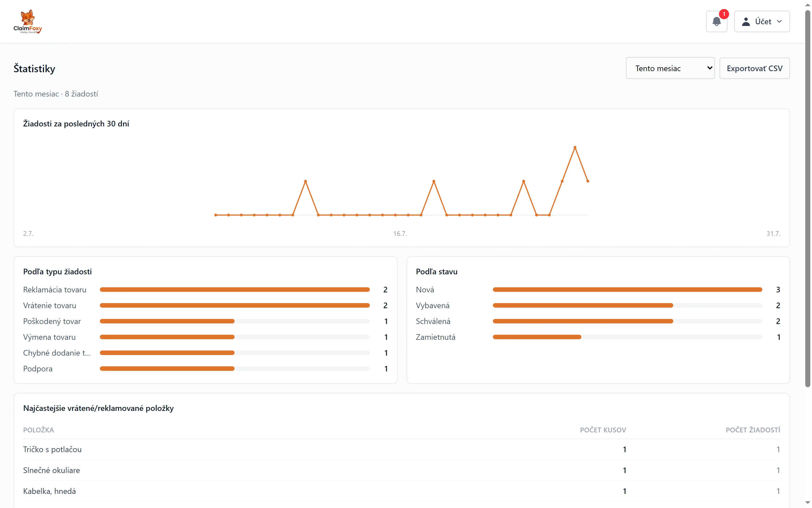The image size is (812, 508).
Task: Select the Zamietnutá status label
Action: coord(436,337)
